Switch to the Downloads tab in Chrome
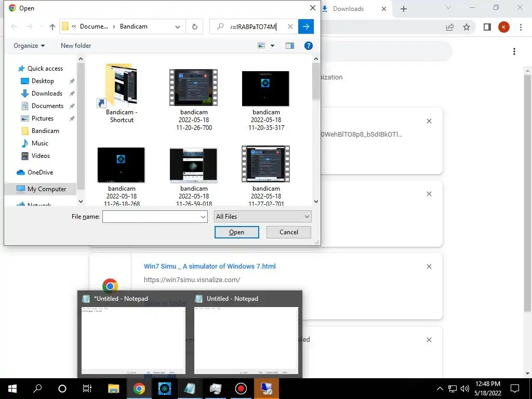This screenshot has width=532, height=399. coord(348,9)
